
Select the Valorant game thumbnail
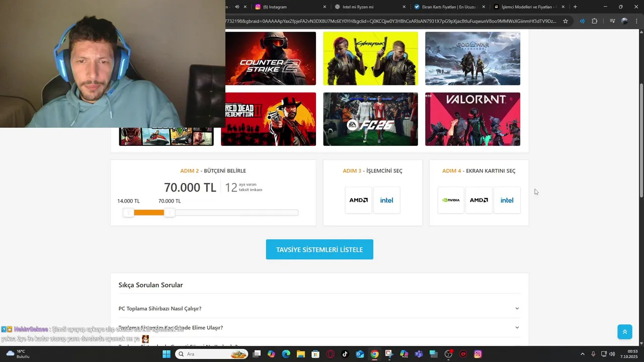472,119
